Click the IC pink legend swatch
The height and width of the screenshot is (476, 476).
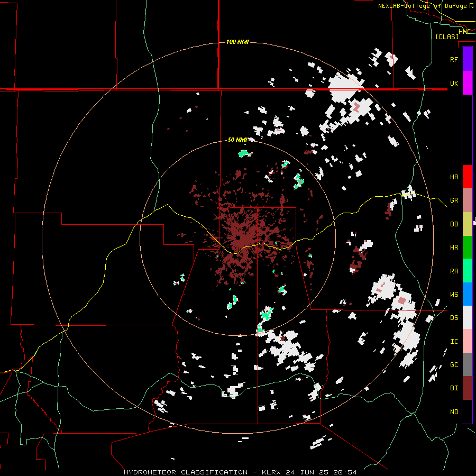467,341
